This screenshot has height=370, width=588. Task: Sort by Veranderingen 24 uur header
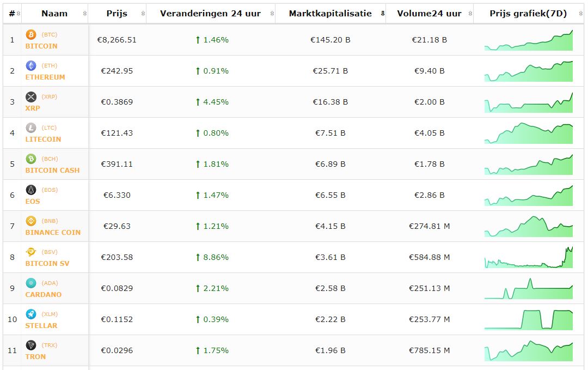210,14
